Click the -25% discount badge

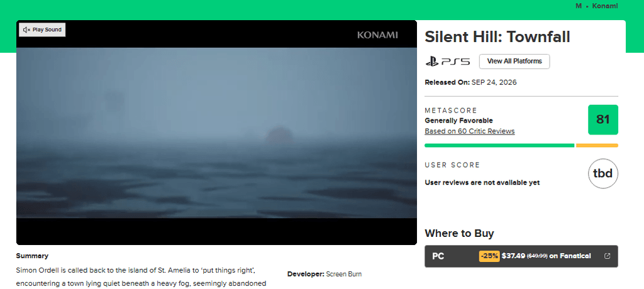click(489, 256)
